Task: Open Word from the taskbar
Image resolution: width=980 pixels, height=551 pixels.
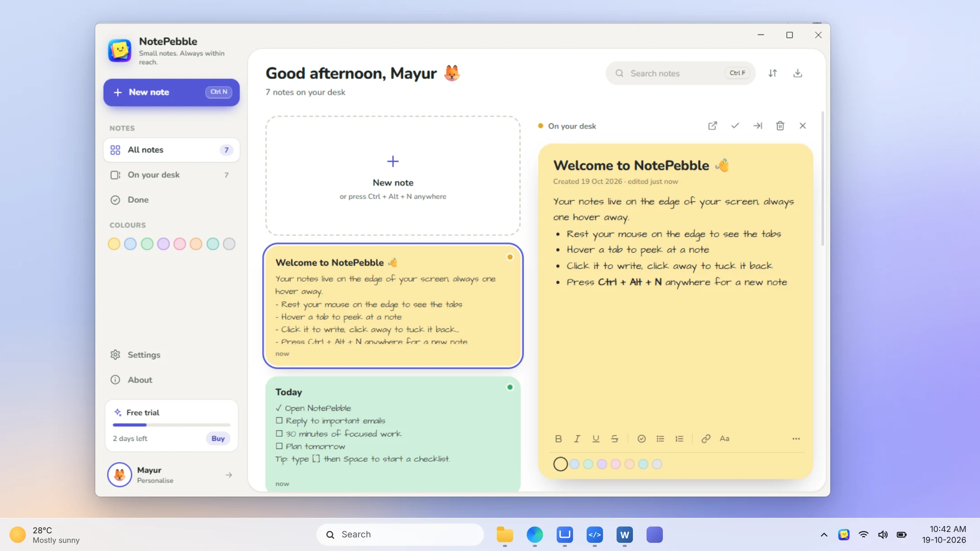Action: tap(625, 535)
